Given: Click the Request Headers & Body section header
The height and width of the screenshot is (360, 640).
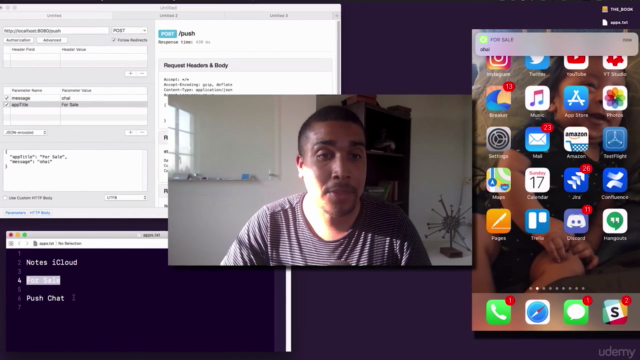Looking at the screenshot, I should point(196,65).
